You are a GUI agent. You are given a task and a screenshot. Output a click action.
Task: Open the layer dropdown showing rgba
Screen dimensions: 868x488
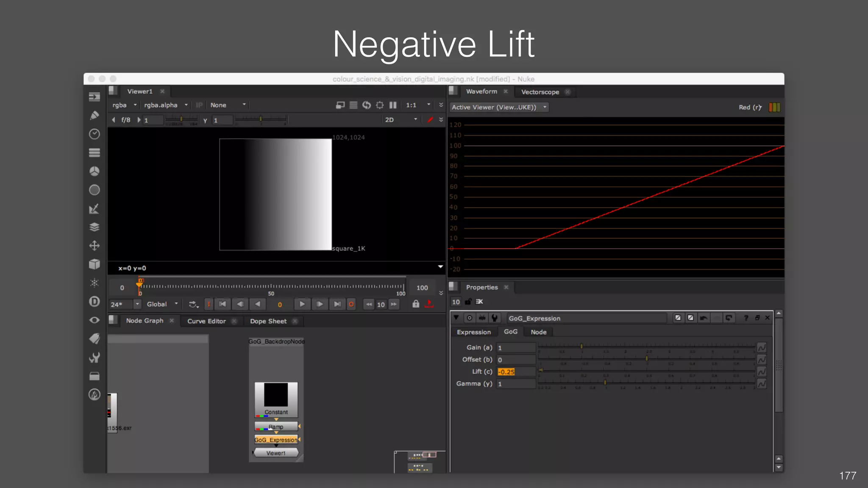pos(124,105)
